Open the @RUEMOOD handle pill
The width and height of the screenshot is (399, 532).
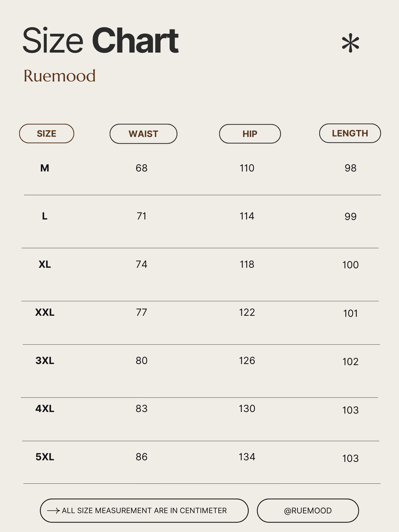coord(308,510)
